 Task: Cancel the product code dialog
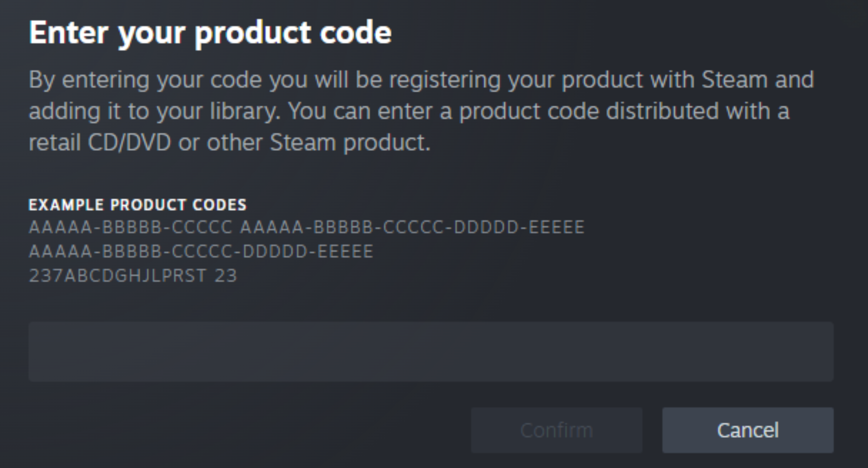click(x=748, y=430)
